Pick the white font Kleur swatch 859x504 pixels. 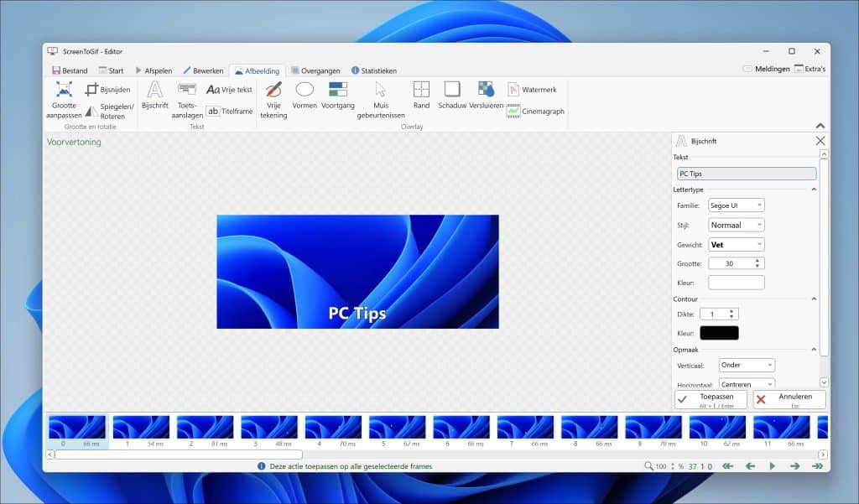point(736,283)
